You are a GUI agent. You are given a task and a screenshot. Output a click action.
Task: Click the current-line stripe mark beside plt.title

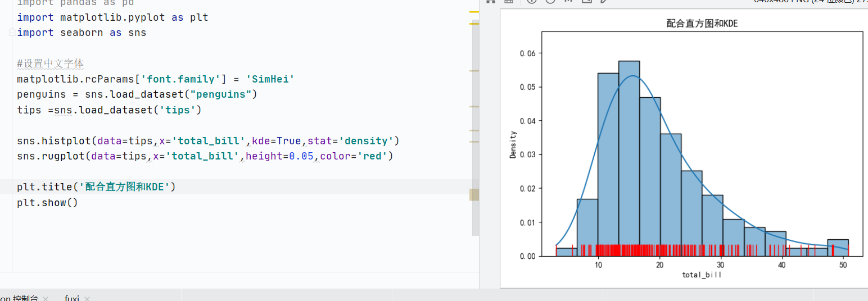click(474, 195)
